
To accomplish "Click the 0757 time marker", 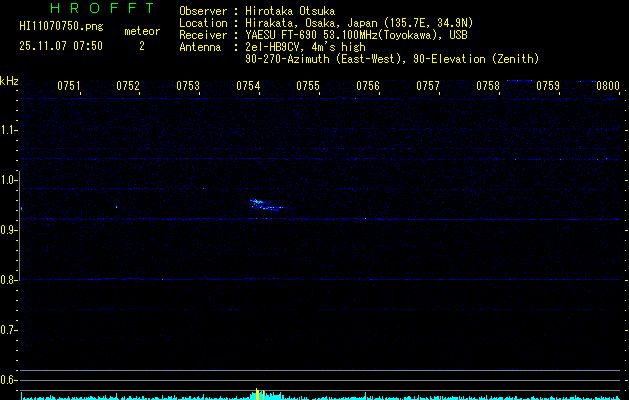I will (427, 86).
